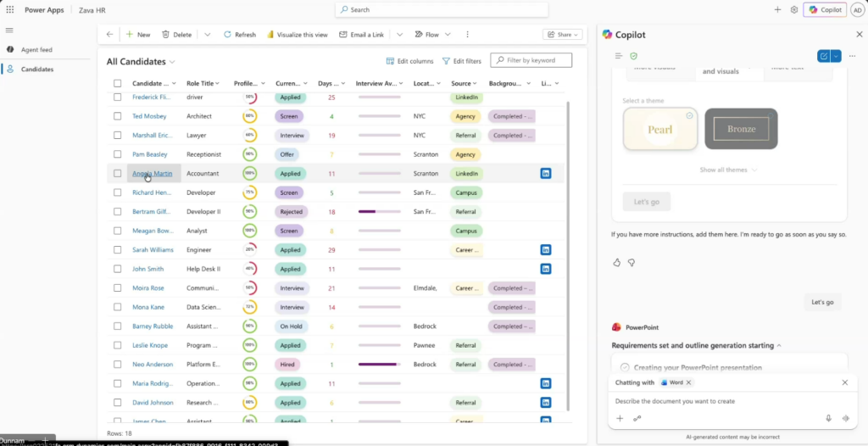The width and height of the screenshot is (868, 446).
Task: Open Agent feed in sidebar
Action: pos(36,50)
